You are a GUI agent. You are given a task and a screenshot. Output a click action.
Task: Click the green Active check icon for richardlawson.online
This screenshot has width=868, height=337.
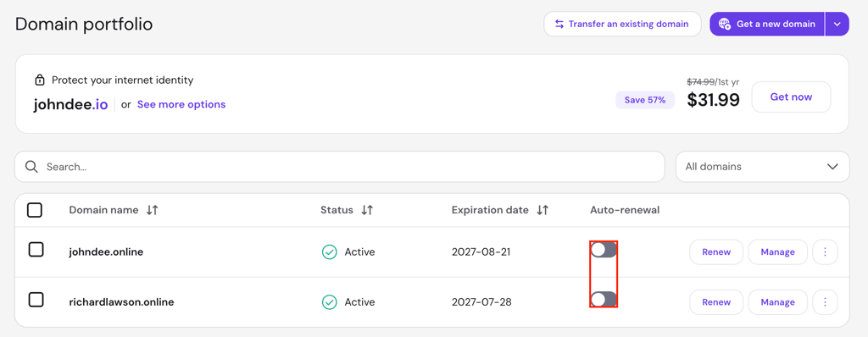[330, 302]
